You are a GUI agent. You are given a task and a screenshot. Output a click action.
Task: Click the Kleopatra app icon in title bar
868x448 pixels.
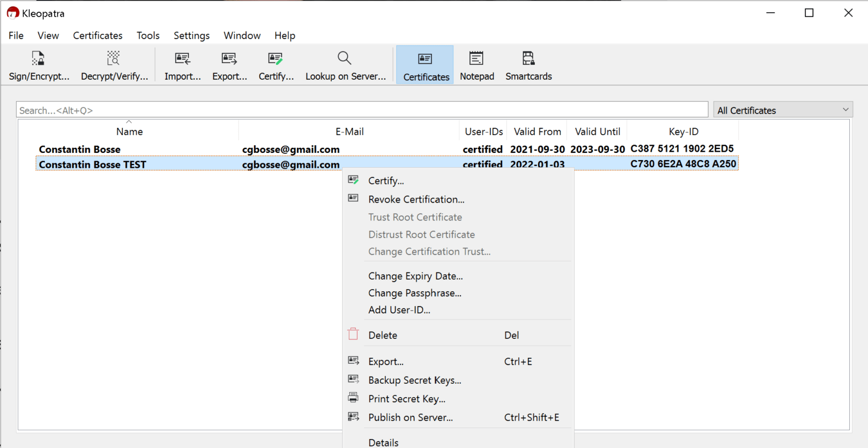point(13,13)
